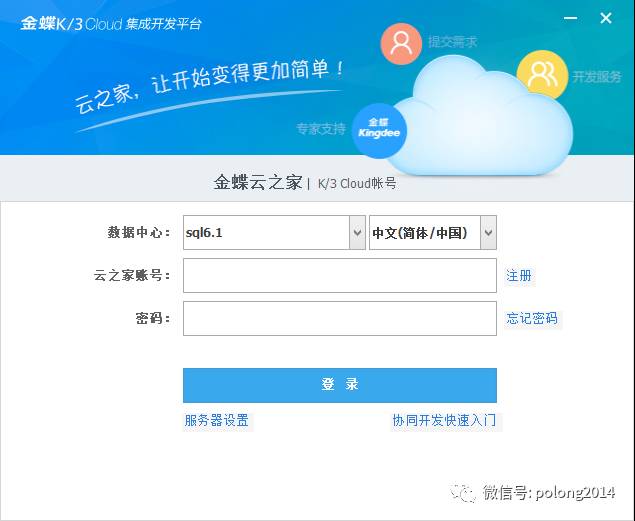This screenshot has width=635, height=521.
Task: Switch to the 金蝶云之家 login tab
Action: point(257,182)
